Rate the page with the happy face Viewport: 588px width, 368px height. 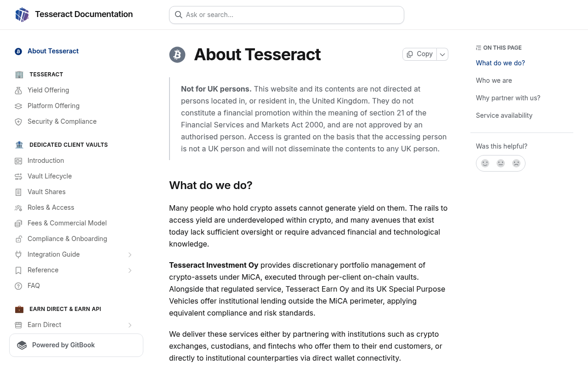(x=485, y=163)
